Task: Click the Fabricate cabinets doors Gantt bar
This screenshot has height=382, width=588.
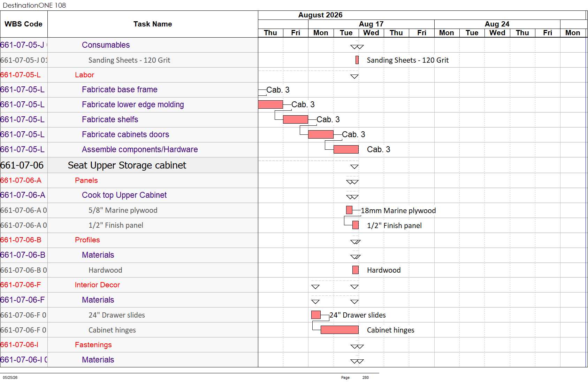Action: pos(321,134)
